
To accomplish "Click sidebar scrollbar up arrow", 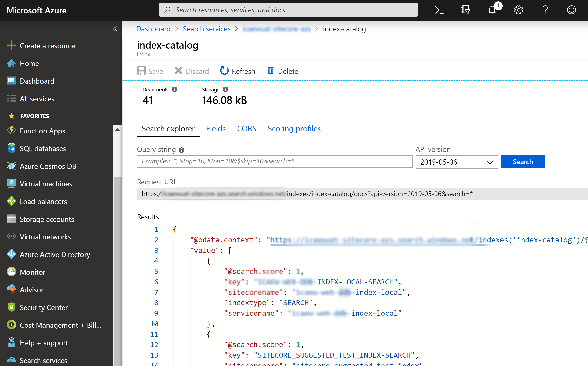I will pos(118,129).
